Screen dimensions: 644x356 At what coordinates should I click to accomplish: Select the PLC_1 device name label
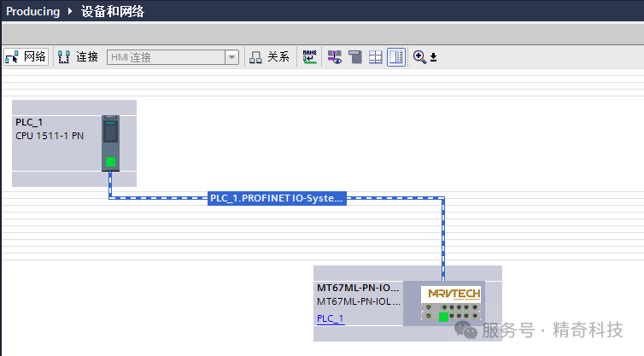tap(29, 122)
